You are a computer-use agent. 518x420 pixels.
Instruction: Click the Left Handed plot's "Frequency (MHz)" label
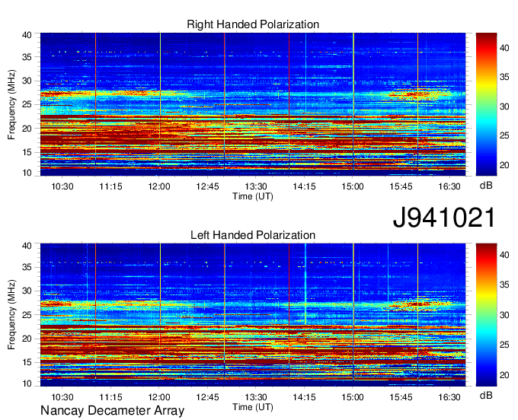(x=11, y=315)
